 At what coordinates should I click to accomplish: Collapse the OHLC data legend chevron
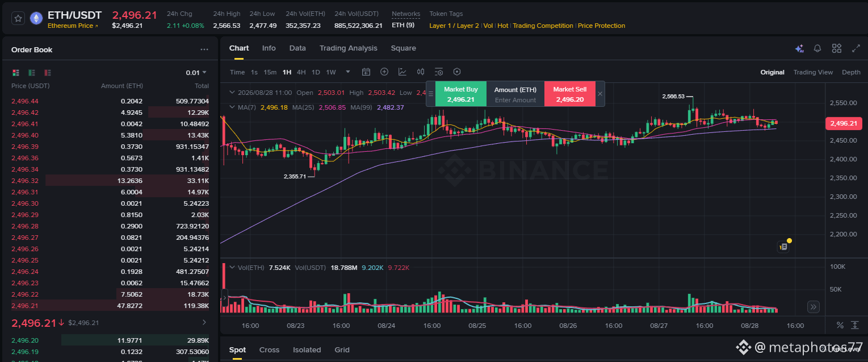(232, 93)
